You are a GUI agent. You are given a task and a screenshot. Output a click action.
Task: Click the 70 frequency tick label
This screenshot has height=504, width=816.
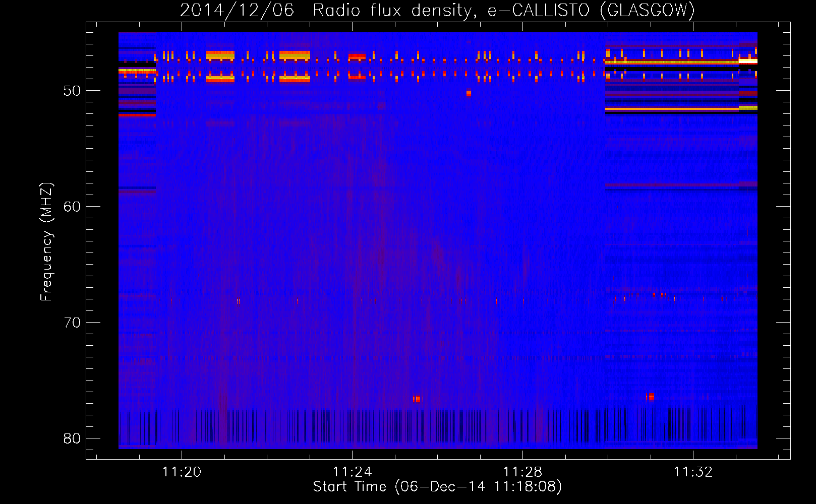72,323
